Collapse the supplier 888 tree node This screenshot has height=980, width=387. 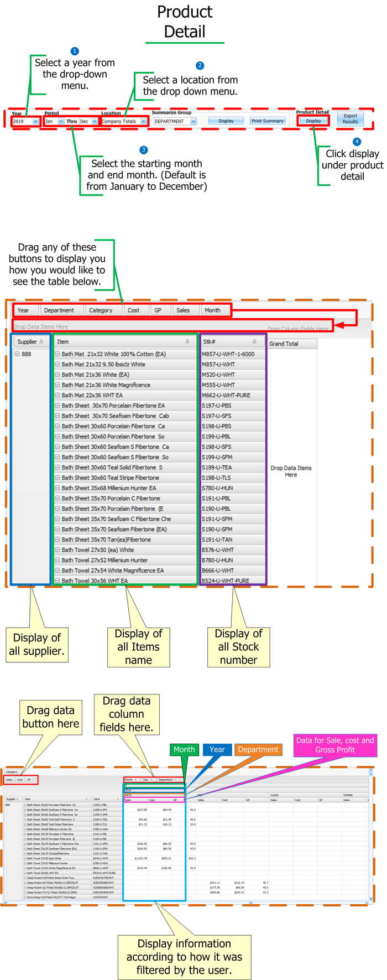pyautogui.click(x=17, y=354)
